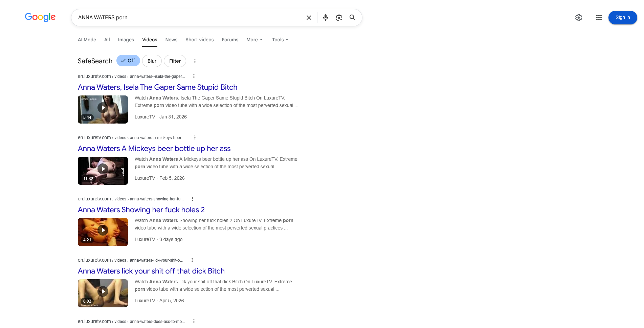Open the options menu for the Jan 31, 2026 result
Screen dimensions: 644x328
tap(194, 76)
